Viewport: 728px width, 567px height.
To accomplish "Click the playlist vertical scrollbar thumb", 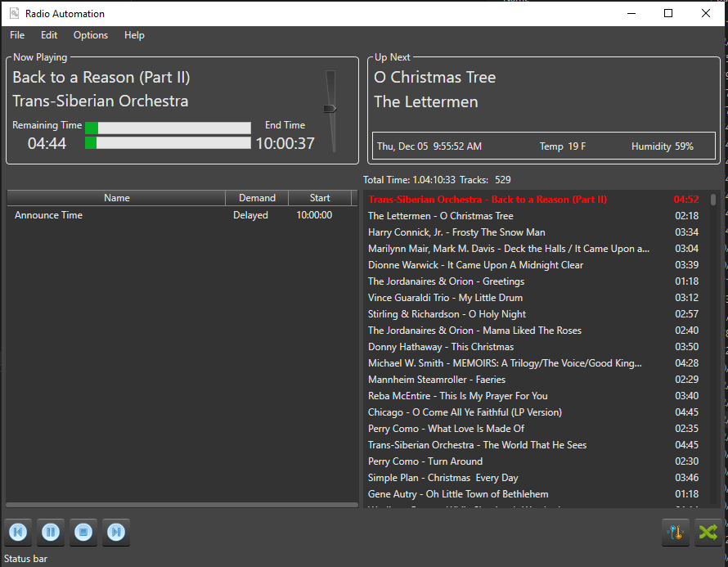I will 713,200.
